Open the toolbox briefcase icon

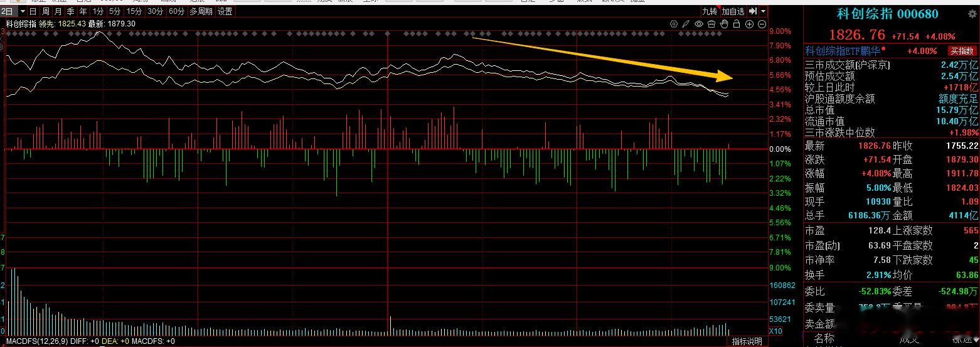[x=711, y=24]
